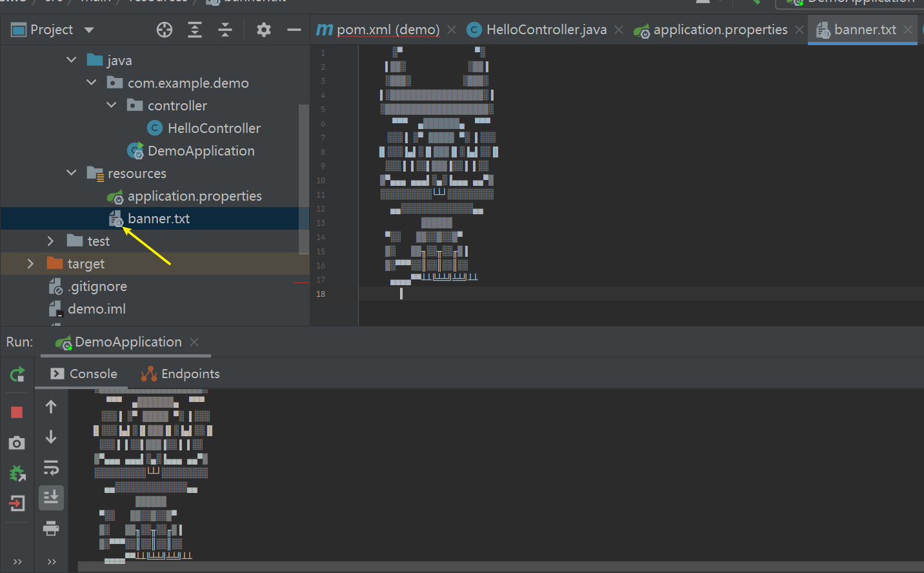The width and height of the screenshot is (924, 573).
Task: Click the console horizontal scrollbar
Action: click(501, 567)
